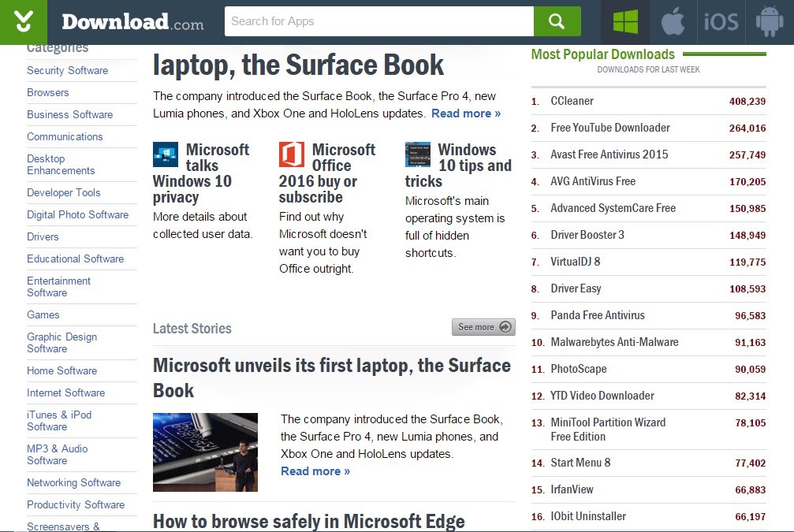Open the Desktop Enhancements category
Screen dimensions: 794x532
pos(61,165)
